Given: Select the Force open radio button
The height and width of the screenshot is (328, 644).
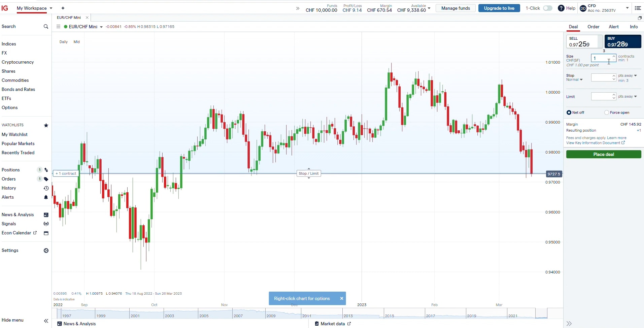Looking at the screenshot, I should pos(607,112).
